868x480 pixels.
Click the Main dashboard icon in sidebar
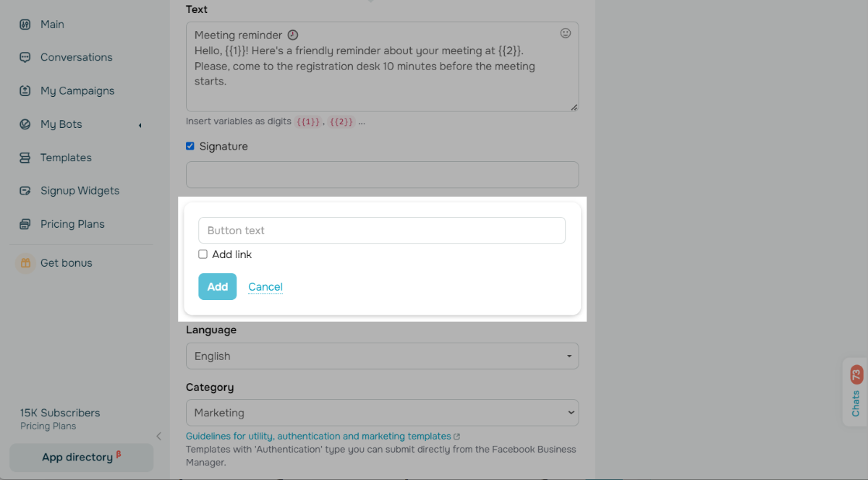click(x=25, y=25)
